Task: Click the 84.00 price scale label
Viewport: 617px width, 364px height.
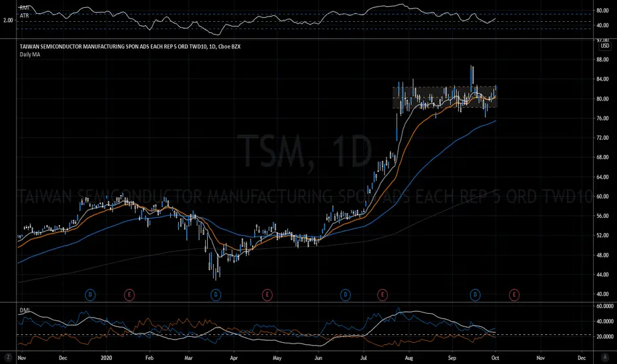Action: [x=602, y=79]
